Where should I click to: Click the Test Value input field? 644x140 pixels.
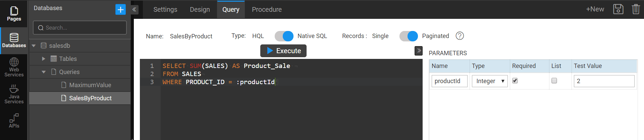(604, 81)
